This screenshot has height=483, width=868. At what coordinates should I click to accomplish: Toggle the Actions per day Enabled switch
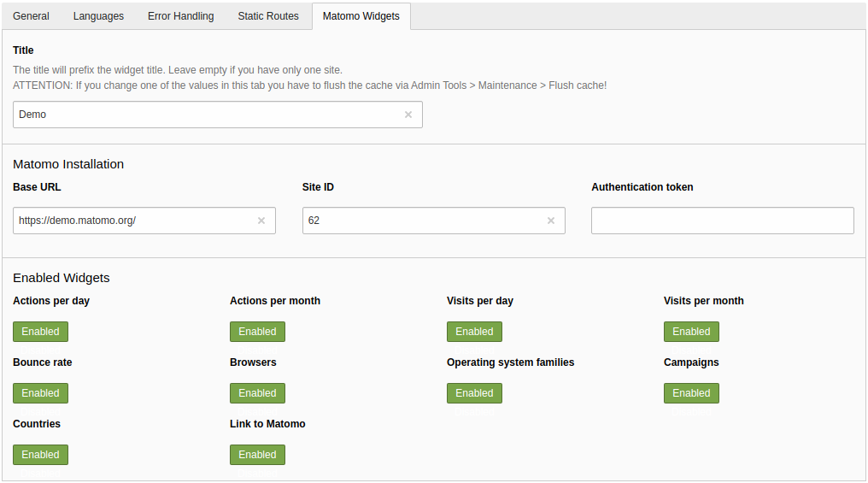point(40,332)
